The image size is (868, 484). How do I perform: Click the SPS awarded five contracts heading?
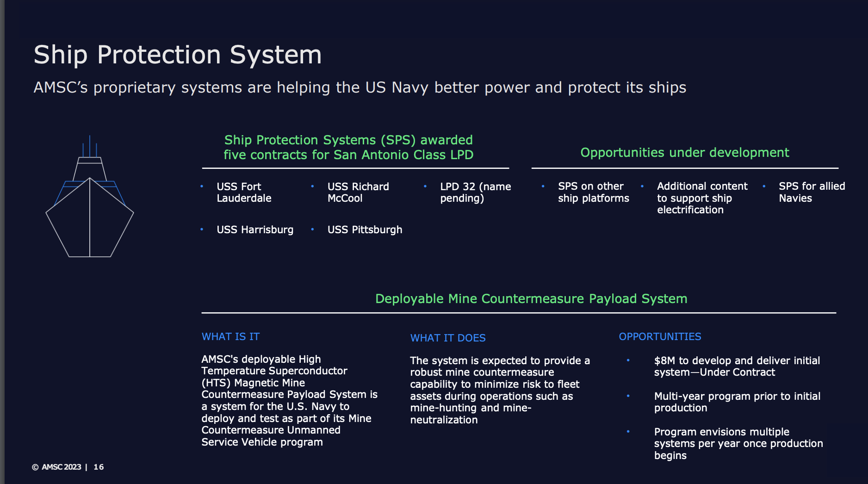[x=348, y=147]
